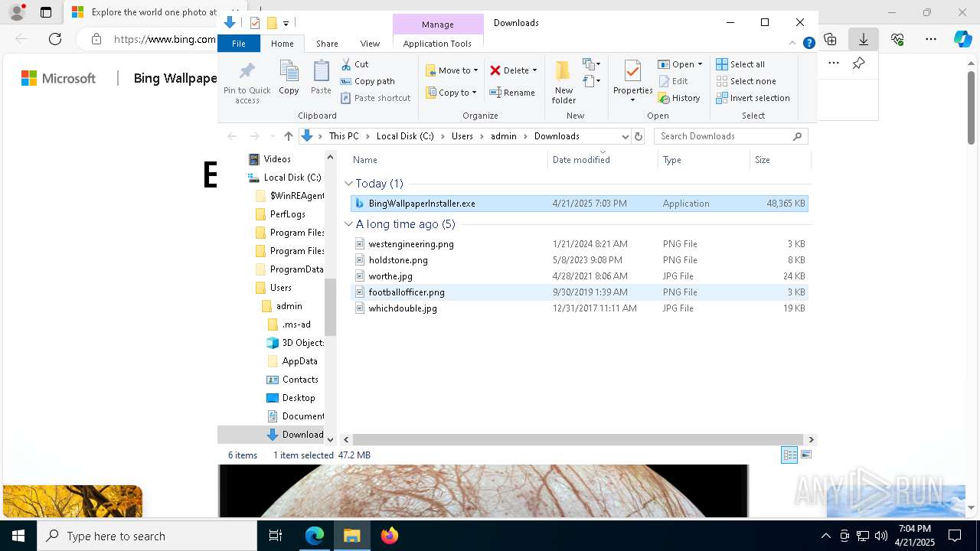Screen dimensions: 980x551
Task: Switch to the Share ribbon tab
Action: click(x=327, y=44)
